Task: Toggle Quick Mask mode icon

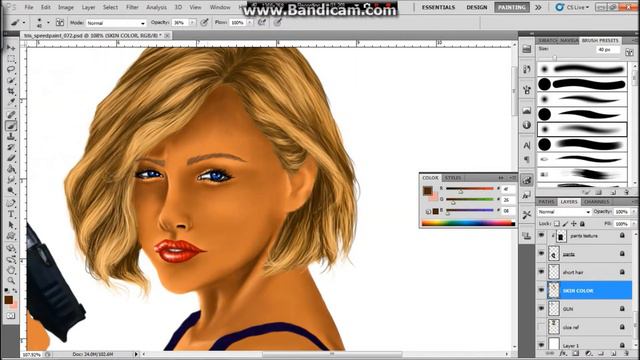Action: 11,316
